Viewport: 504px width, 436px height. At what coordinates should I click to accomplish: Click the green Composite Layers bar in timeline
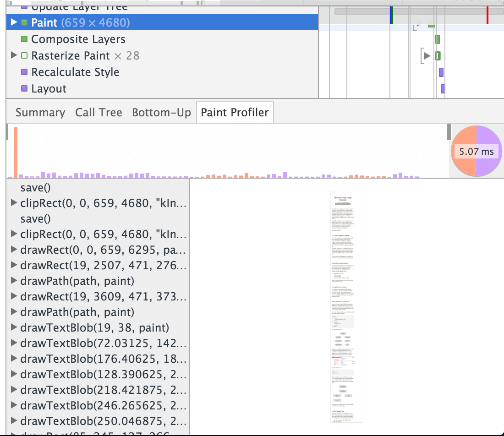pyautogui.click(x=438, y=39)
